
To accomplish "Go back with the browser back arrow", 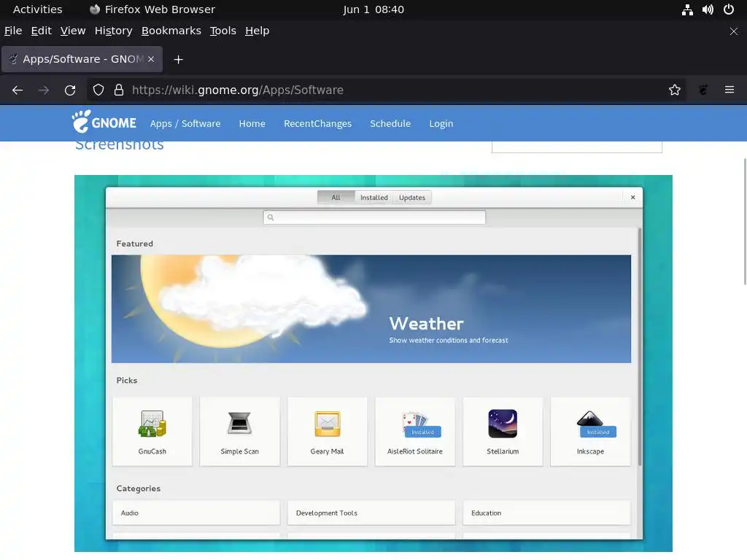I will coord(18,90).
